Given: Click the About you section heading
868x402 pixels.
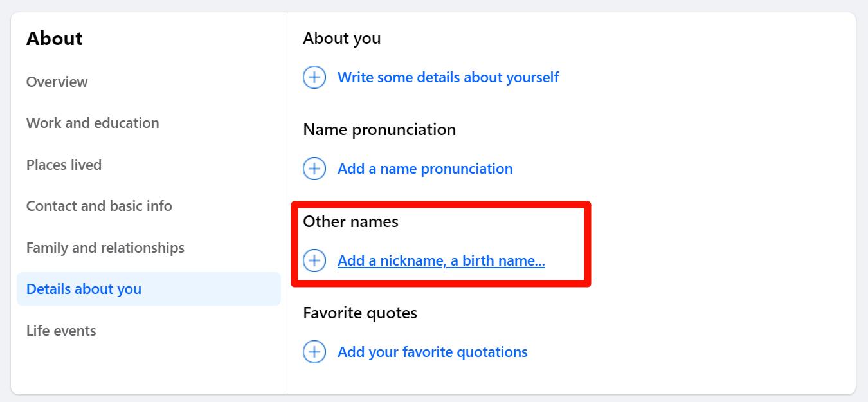Looking at the screenshot, I should [x=341, y=38].
